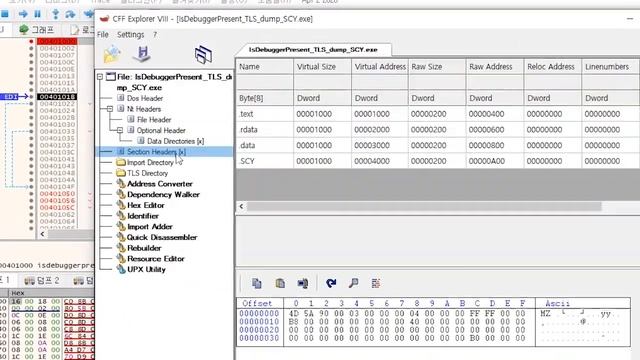Click the Raw Address column header
The image size is (640, 360).
[495, 67]
